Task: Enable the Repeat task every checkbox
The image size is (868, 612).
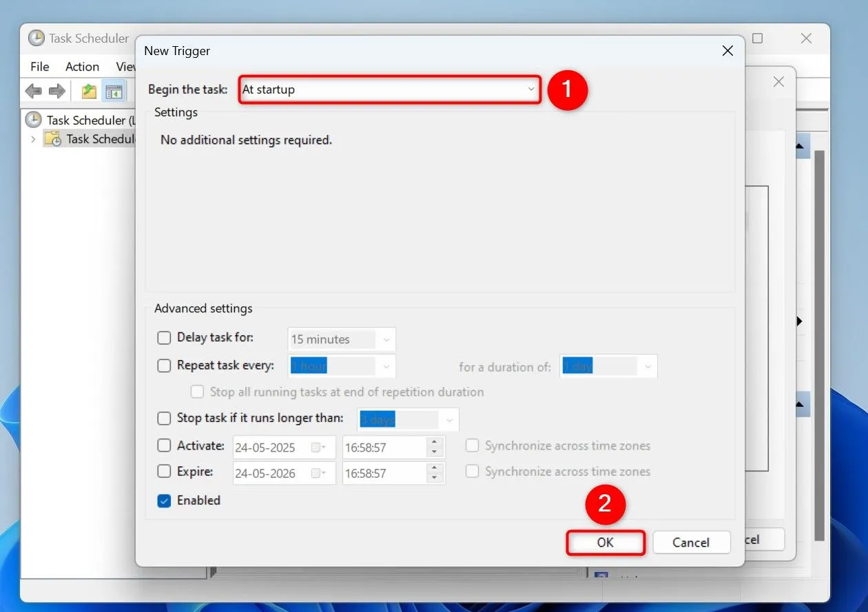Action: 163,366
